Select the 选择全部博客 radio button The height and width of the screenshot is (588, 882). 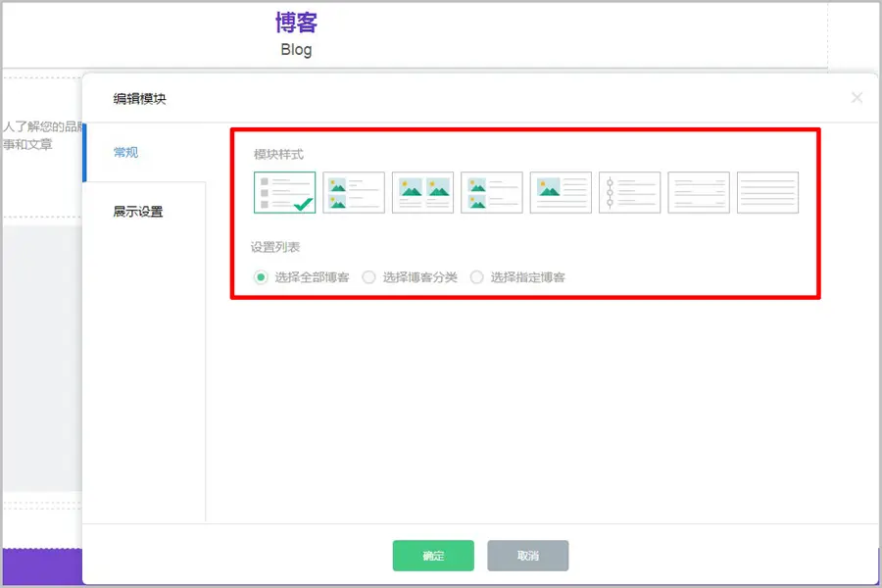(261, 277)
